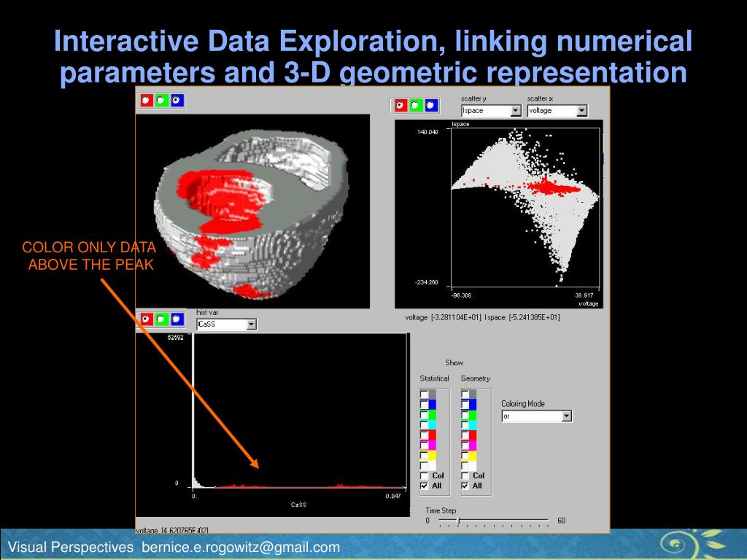Select green brush button above 3-D heart view
The width and height of the screenshot is (747, 560).
click(161, 101)
